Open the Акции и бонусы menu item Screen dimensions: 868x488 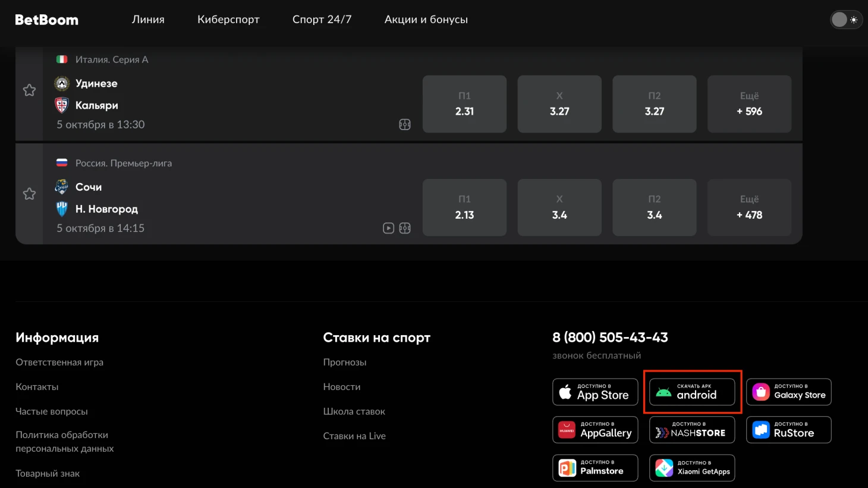(x=426, y=20)
